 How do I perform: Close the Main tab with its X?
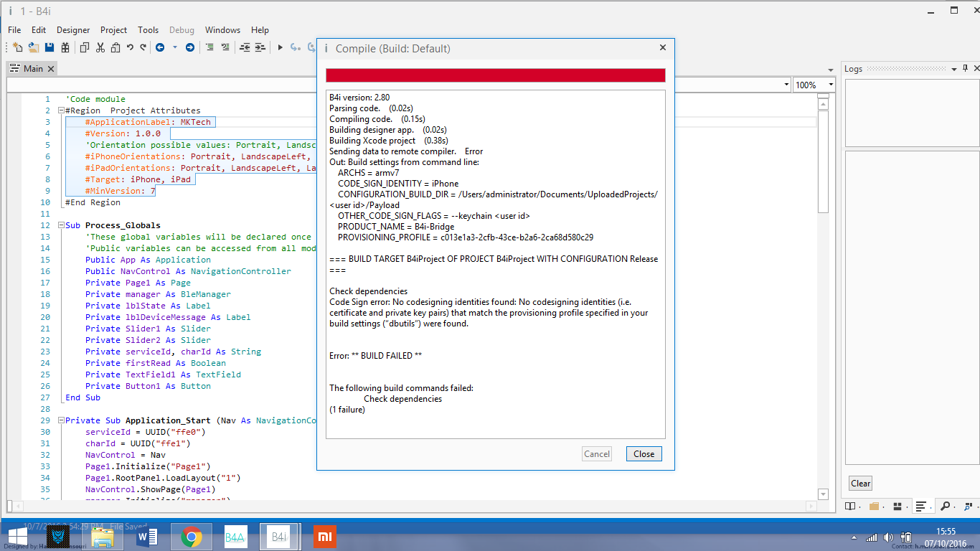coord(51,69)
